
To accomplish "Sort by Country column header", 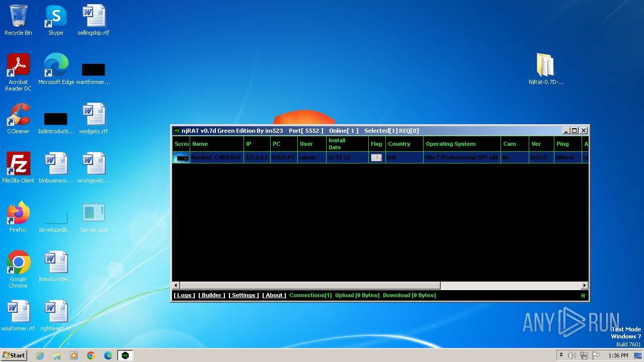I will [405, 144].
